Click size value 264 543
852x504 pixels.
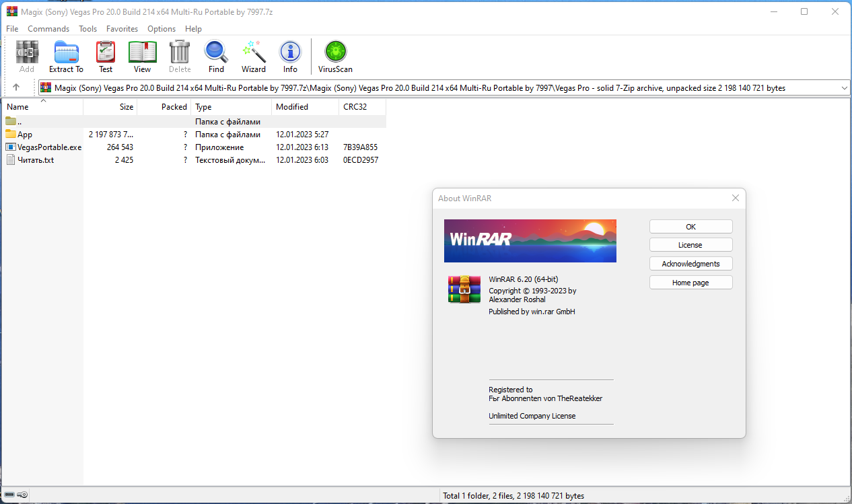120,147
